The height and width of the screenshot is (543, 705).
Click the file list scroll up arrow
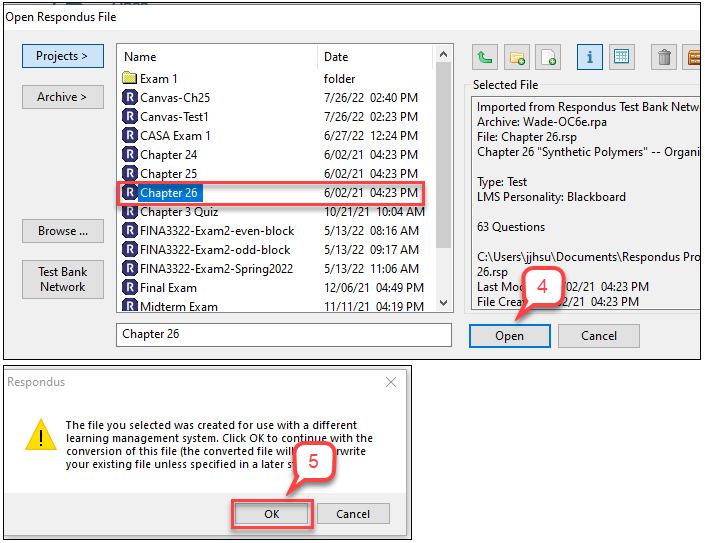[443, 54]
